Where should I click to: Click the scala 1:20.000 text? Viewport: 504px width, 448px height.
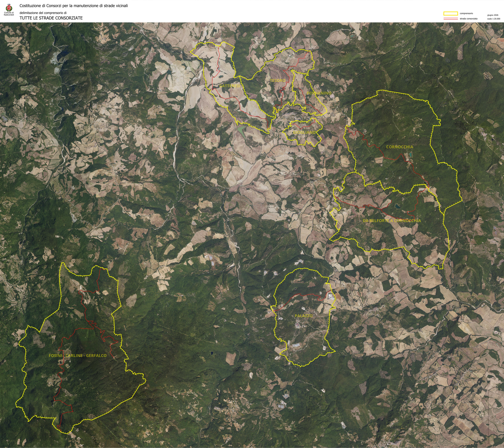pyautogui.click(x=494, y=19)
